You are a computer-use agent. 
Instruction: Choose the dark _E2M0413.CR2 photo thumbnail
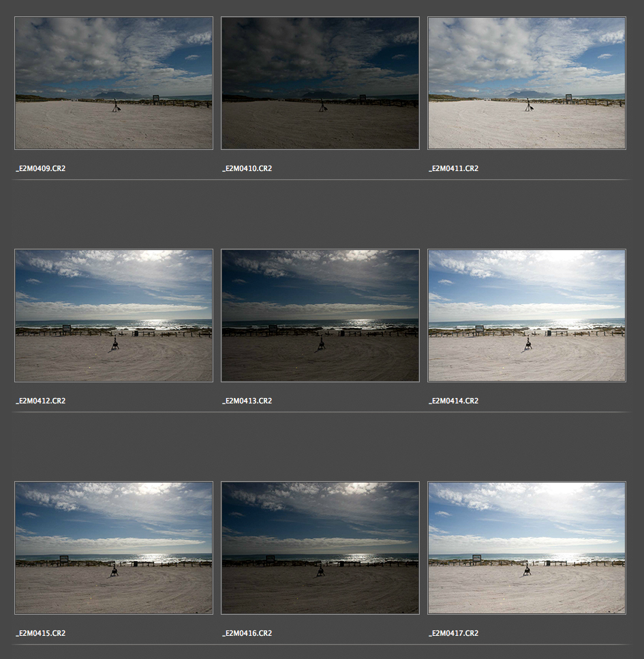point(320,316)
